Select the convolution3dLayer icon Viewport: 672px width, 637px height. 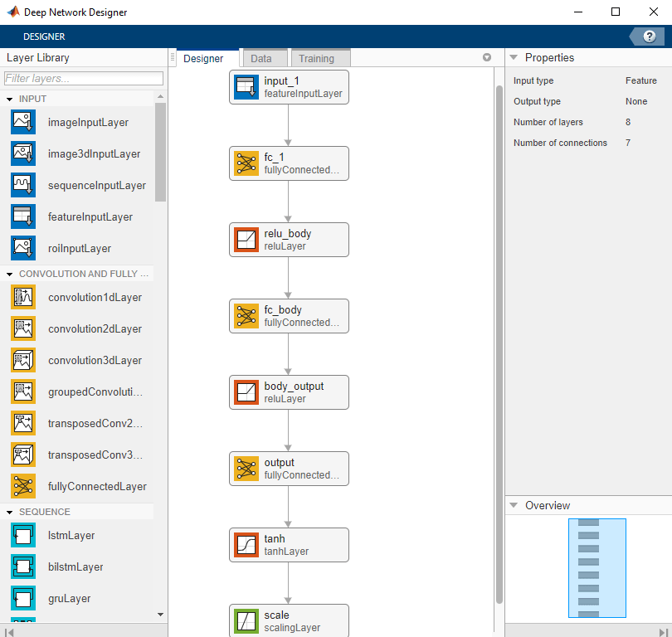click(x=23, y=360)
